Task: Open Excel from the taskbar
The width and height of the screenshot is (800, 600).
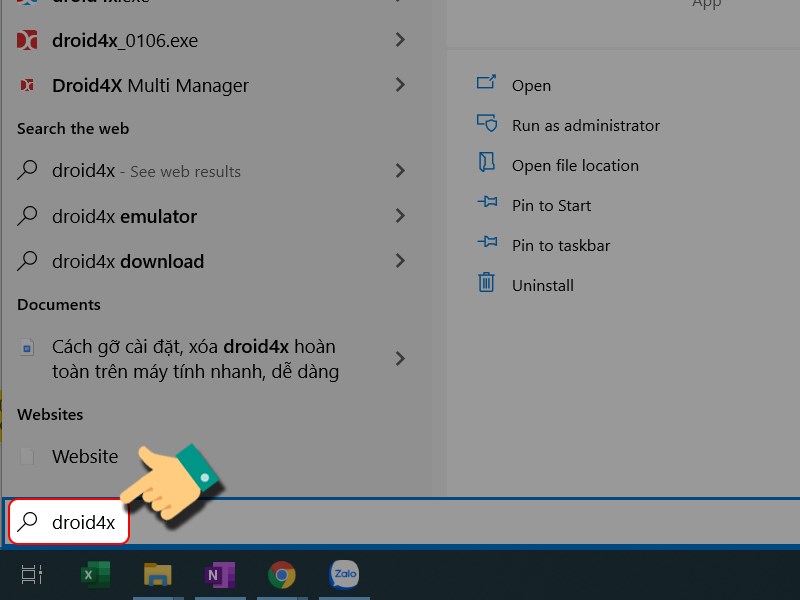Action: (x=95, y=574)
